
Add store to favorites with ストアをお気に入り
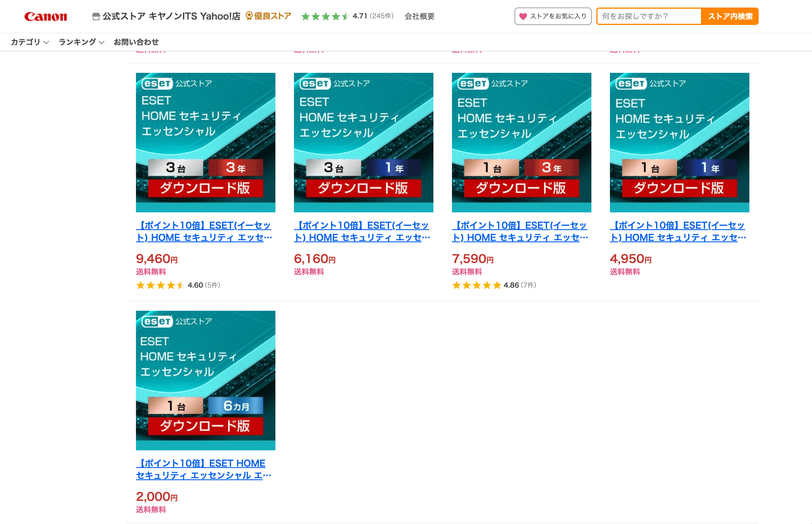pyautogui.click(x=553, y=16)
